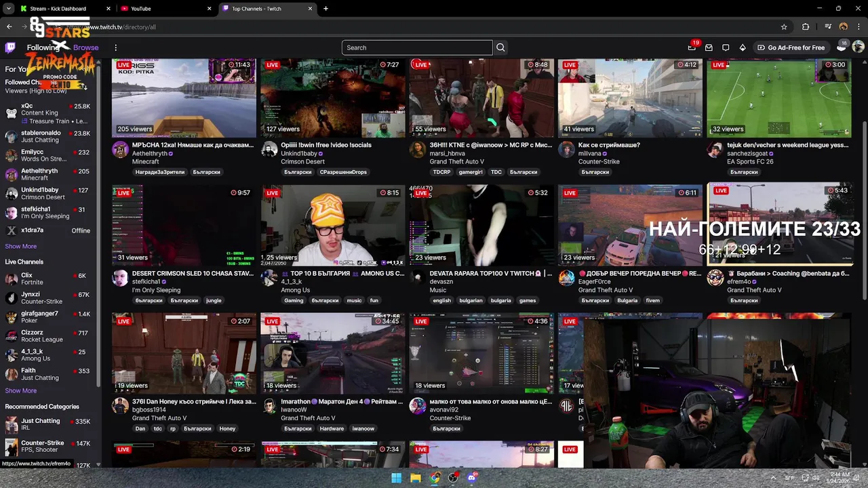Bookmark this page with the star icon
Image resolution: width=868 pixels, height=488 pixels.
point(784,27)
